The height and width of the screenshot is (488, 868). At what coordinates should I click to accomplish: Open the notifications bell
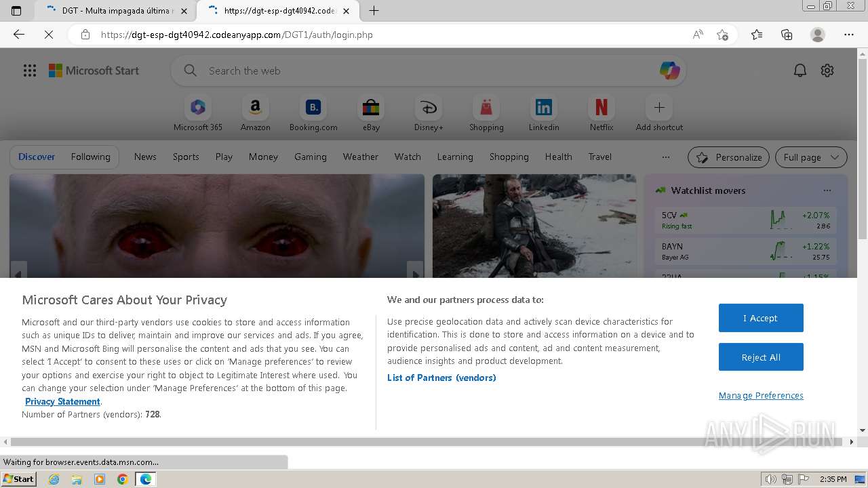pyautogui.click(x=800, y=70)
